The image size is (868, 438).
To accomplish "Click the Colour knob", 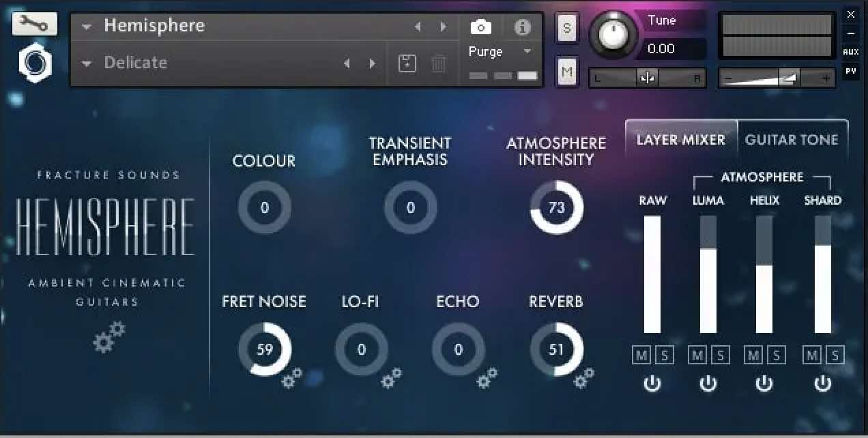I will 265,207.
